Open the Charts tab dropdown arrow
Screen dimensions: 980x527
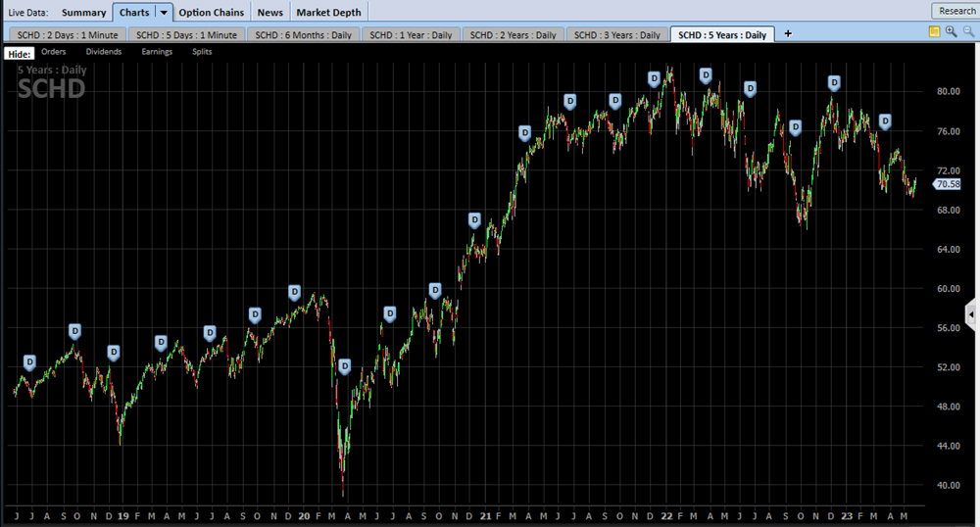click(x=164, y=13)
